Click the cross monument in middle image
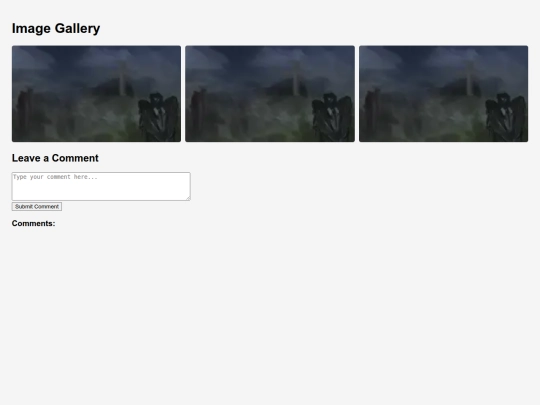This screenshot has height=405, width=540. pos(295,79)
